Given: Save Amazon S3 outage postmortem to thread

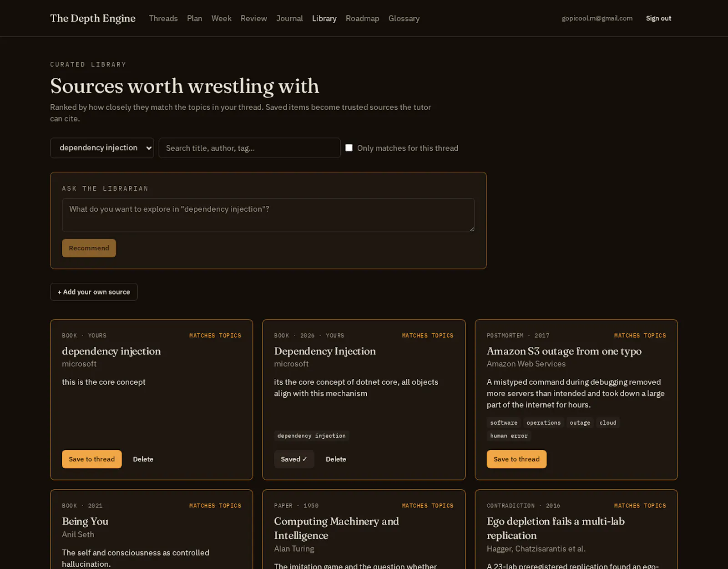Looking at the screenshot, I should pos(517,459).
